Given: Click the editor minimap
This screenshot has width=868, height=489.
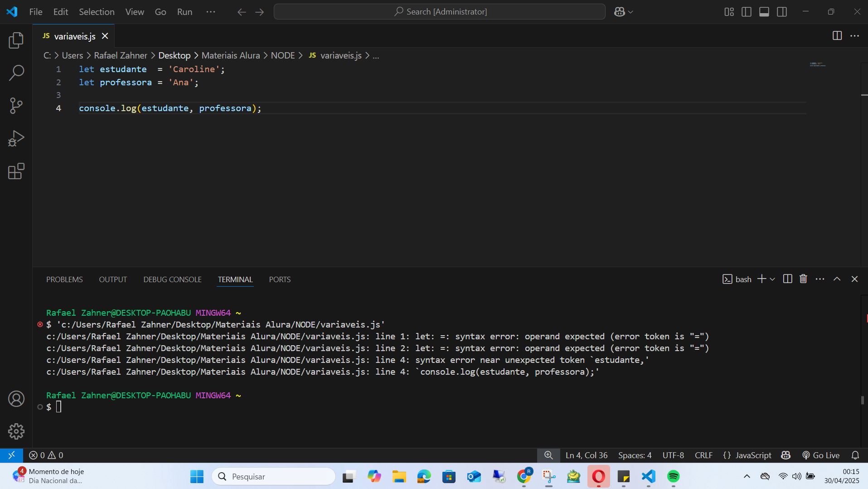Looking at the screenshot, I should (x=817, y=65).
